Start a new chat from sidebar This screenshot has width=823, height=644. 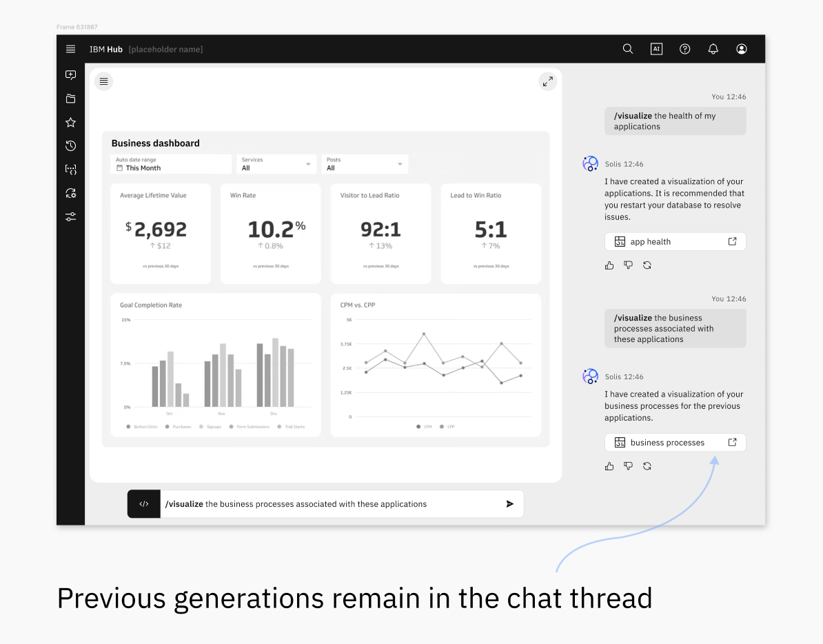tap(70, 75)
